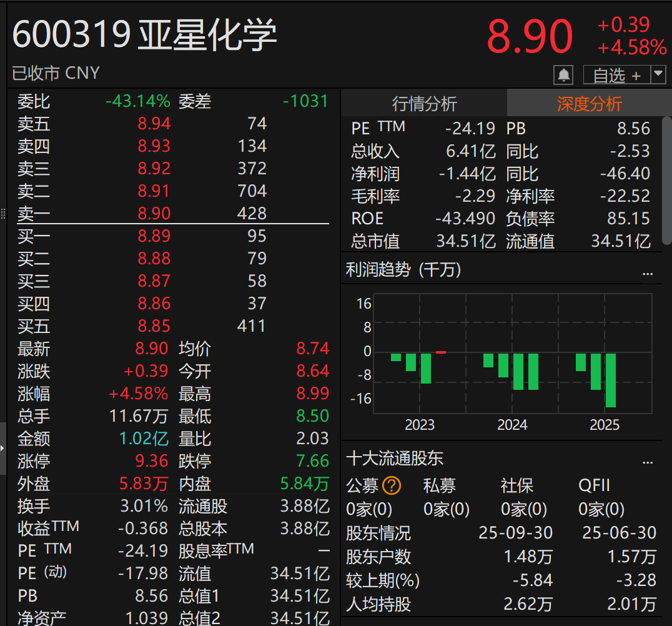
Task: Click the 私募 holdings count 0家(0)
Action: tap(446, 509)
